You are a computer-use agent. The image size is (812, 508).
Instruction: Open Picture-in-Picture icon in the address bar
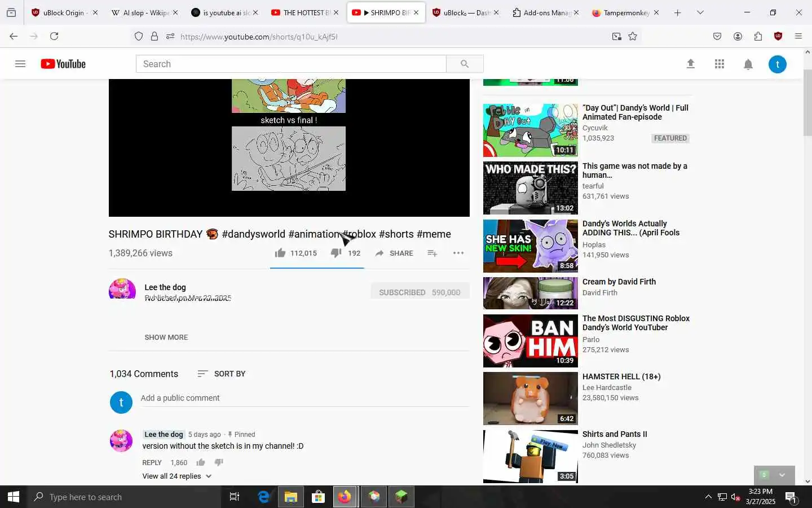(x=616, y=36)
